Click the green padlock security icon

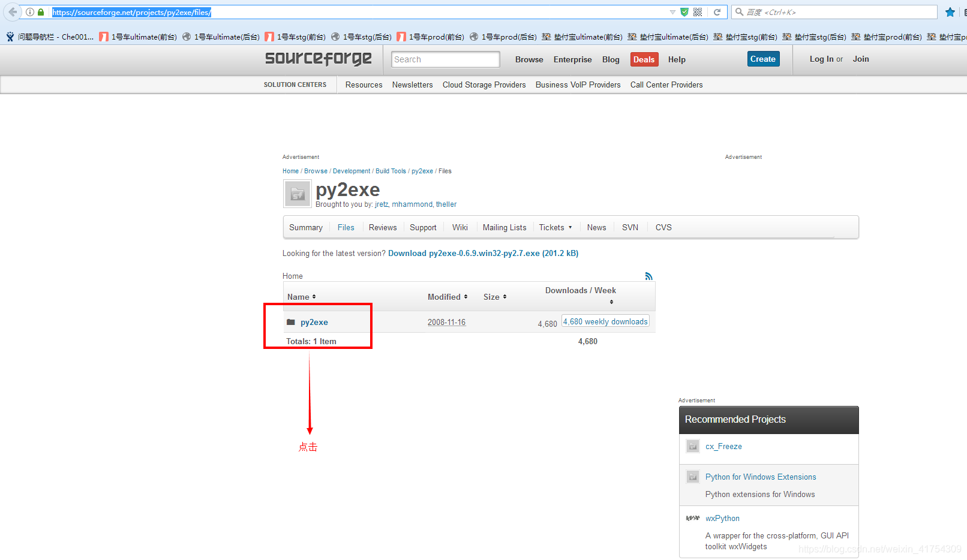pyautogui.click(x=41, y=12)
